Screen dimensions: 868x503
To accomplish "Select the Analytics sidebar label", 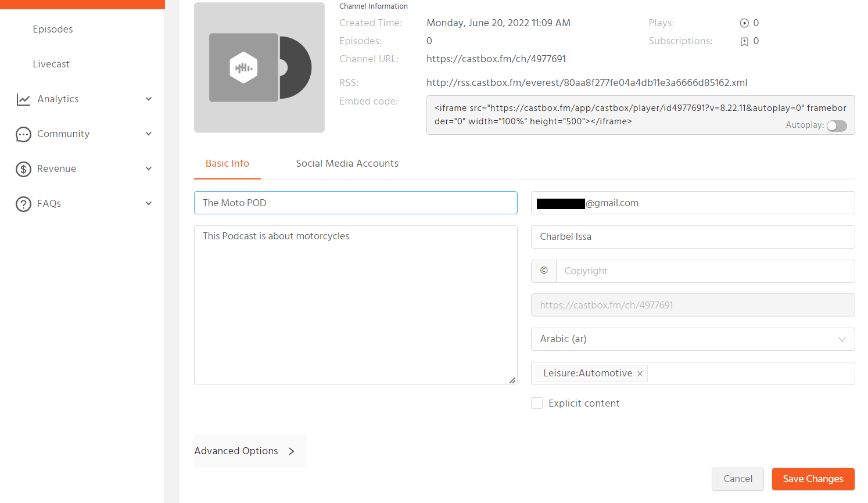I will 58,99.
